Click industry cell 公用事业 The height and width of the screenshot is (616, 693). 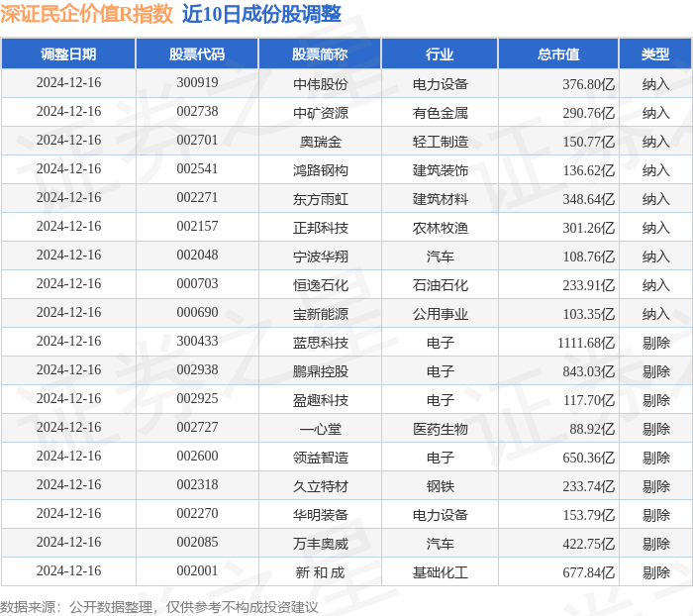(441, 314)
